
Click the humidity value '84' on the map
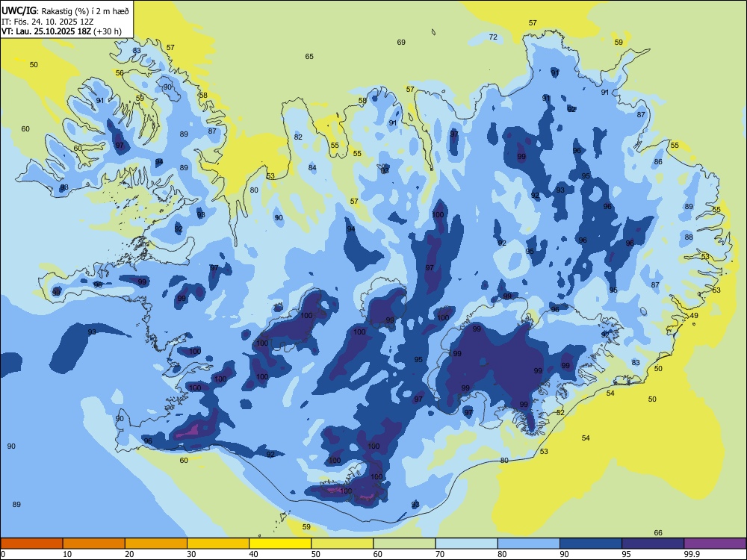(312, 167)
